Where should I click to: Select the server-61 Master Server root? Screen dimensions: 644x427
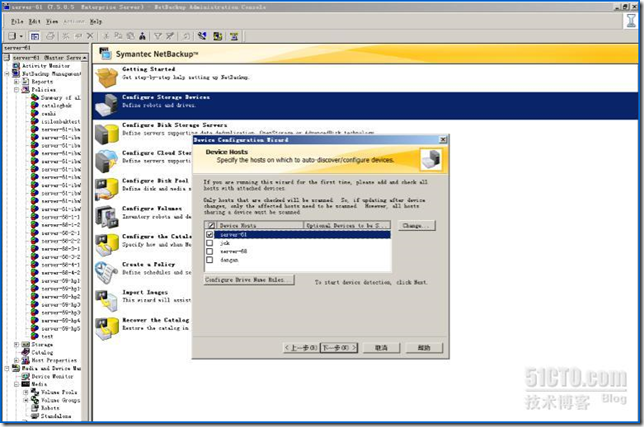tap(46, 58)
